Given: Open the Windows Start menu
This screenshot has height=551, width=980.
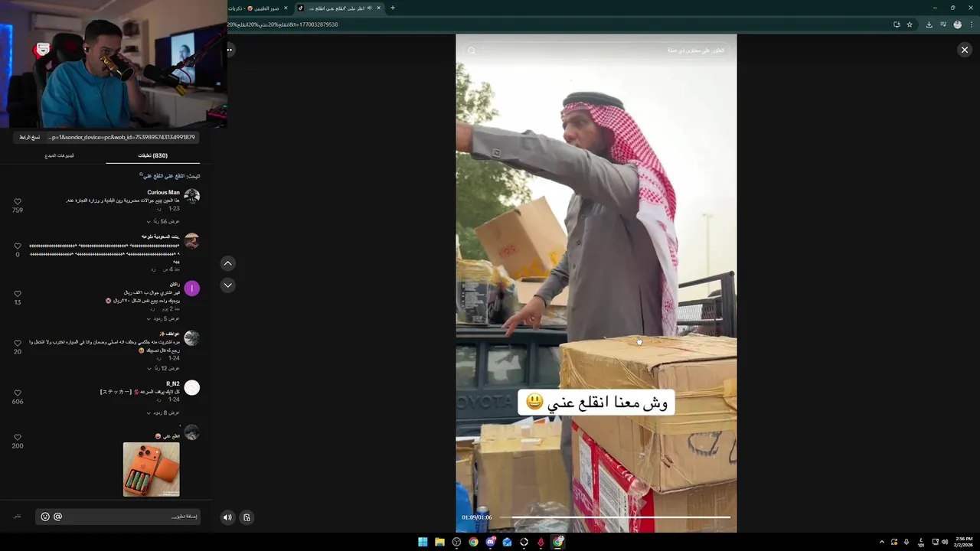Looking at the screenshot, I should (423, 542).
